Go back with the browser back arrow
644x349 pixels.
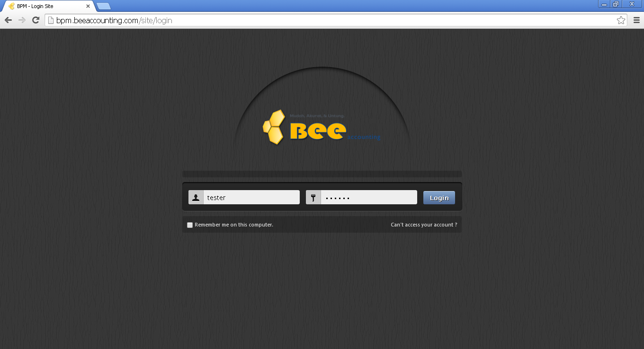pos(8,20)
